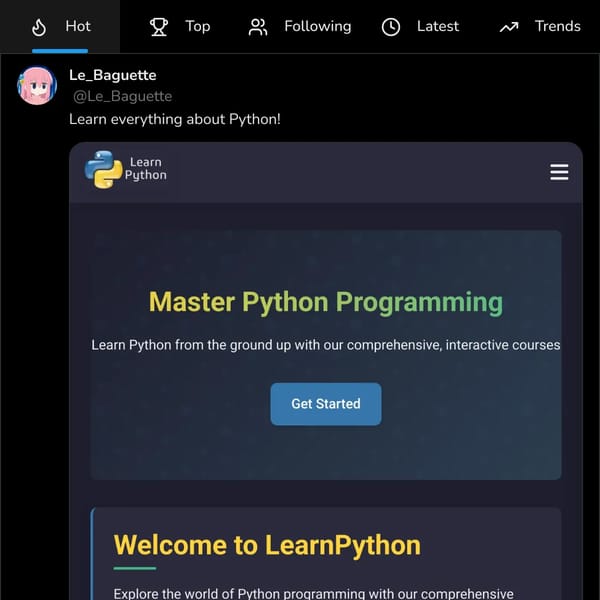Viewport: 600px width, 600px height.
Task: Click the @Le_Baguette handle
Action: click(122, 96)
